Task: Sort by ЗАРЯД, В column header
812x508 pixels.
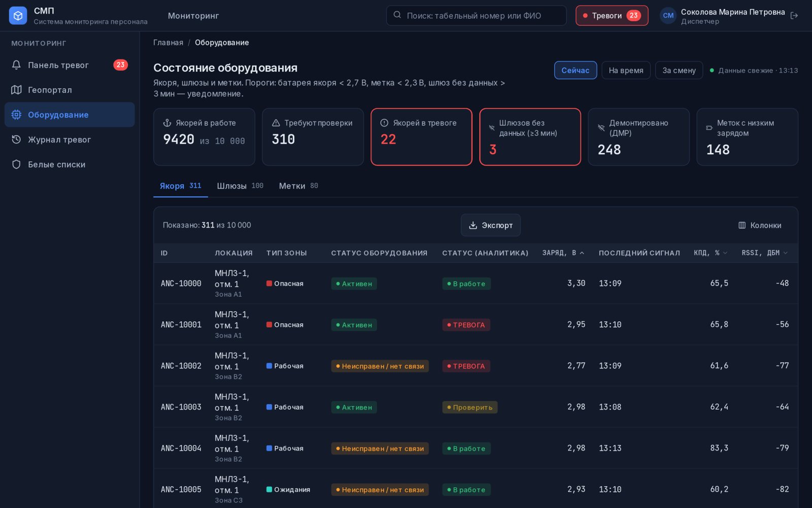Action: click(563, 253)
